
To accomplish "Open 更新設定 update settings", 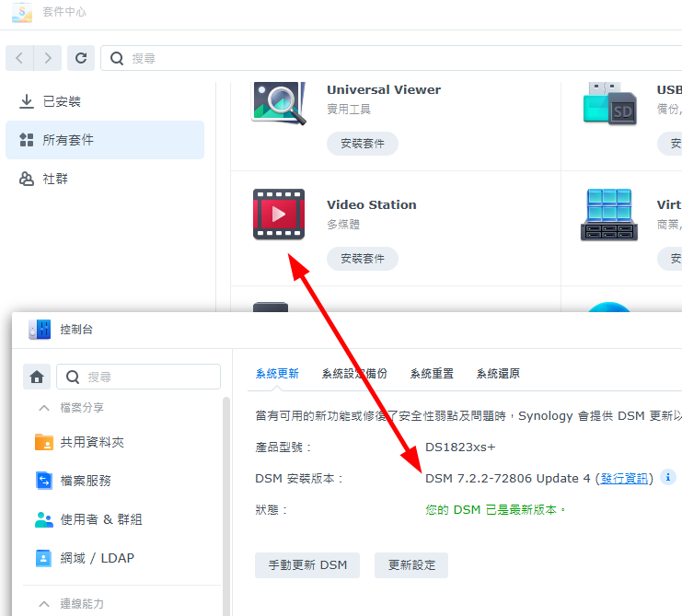I will (411, 565).
